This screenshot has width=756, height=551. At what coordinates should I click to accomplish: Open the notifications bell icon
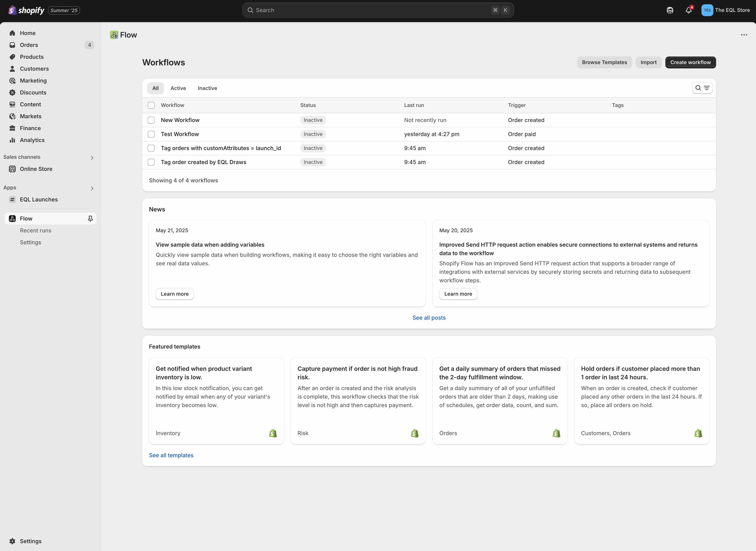click(x=689, y=10)
